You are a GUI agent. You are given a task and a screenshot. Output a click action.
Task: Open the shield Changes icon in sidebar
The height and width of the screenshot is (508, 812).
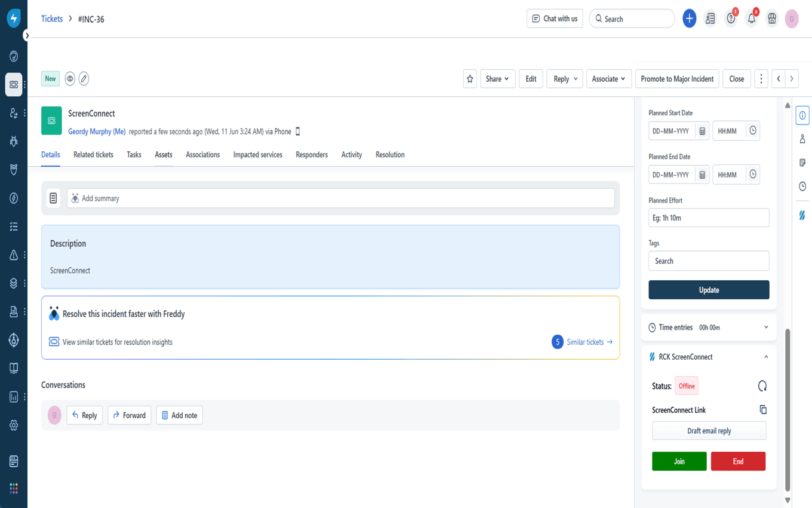click(14, 170)
